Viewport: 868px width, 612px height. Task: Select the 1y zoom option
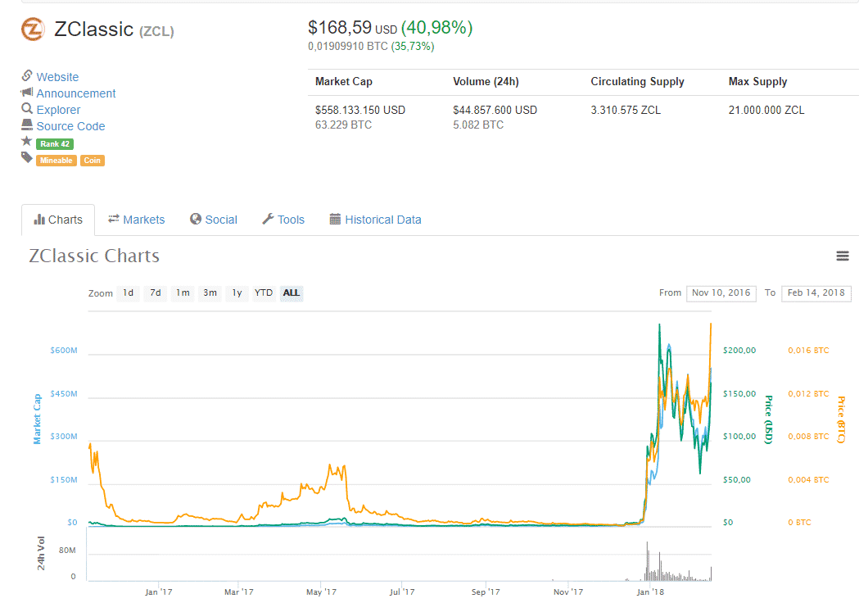[236, 293]
